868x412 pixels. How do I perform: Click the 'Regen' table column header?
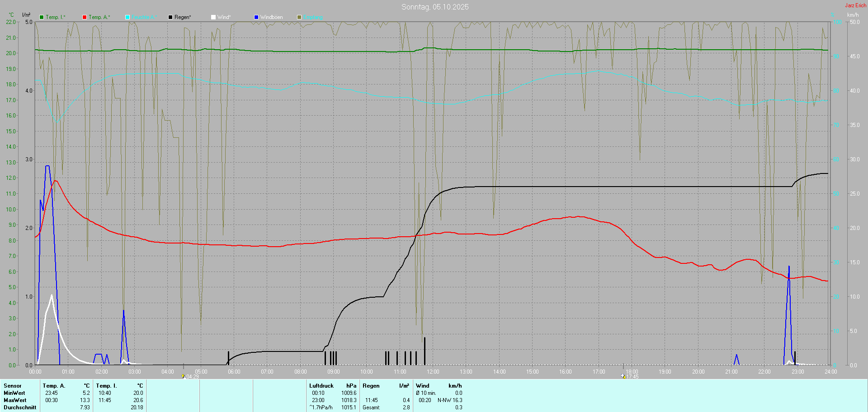pyautogui.click(x=371, y=386)
